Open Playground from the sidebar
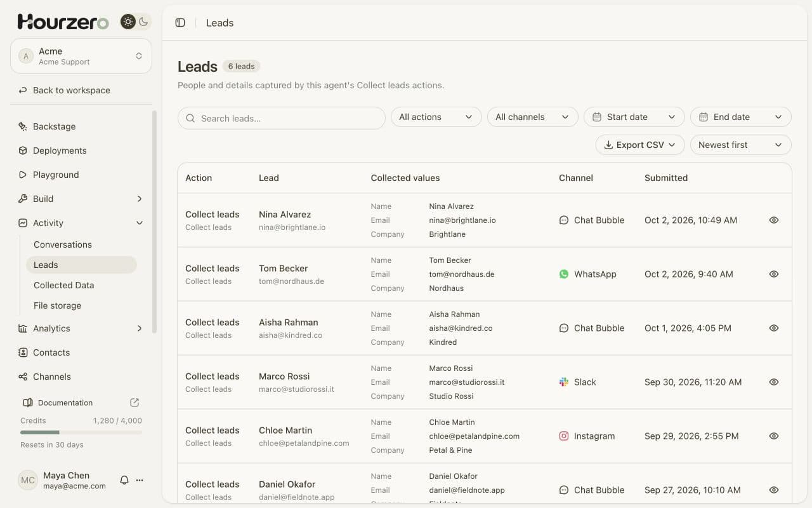Screen dimensions: 812x508 click(81, 175)
